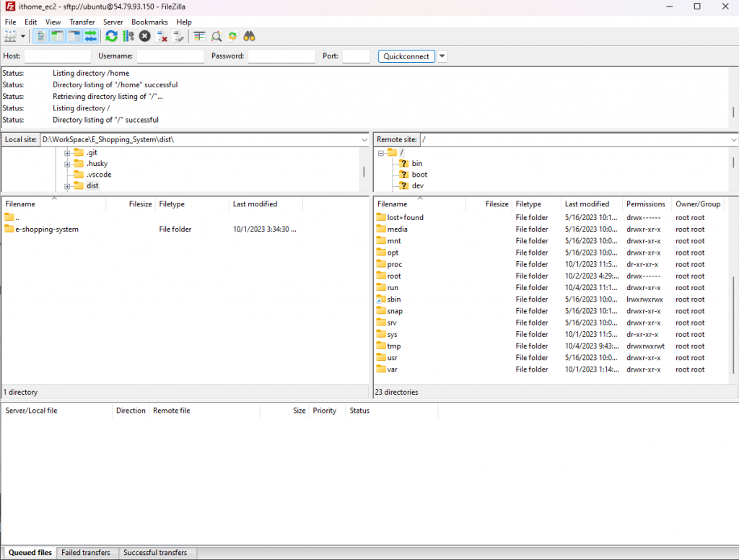Toggle processing of the transfer queue
The image size is (739, 560).
point(128,36)
